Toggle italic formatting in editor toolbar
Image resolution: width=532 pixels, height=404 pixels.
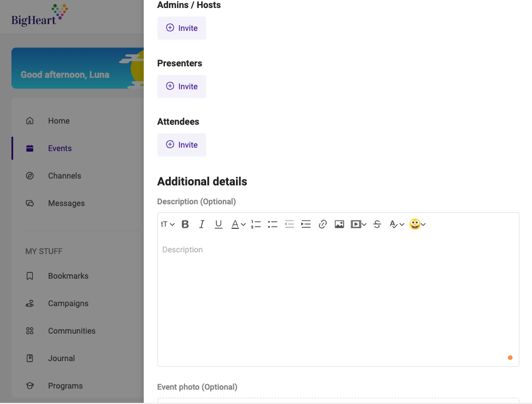point(202,224)
